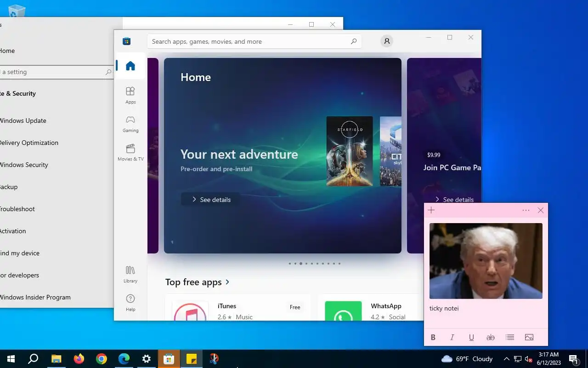Open Snipping Tool from taskbar
The image size is (588, 368).
214,359
